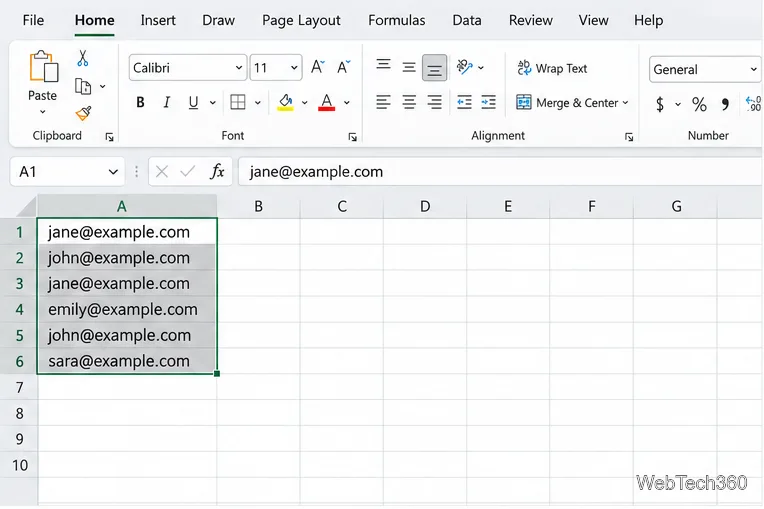This screenshot has width=764, height=509.
Task: Click the Merge & Center button
Action: point(568,103)
